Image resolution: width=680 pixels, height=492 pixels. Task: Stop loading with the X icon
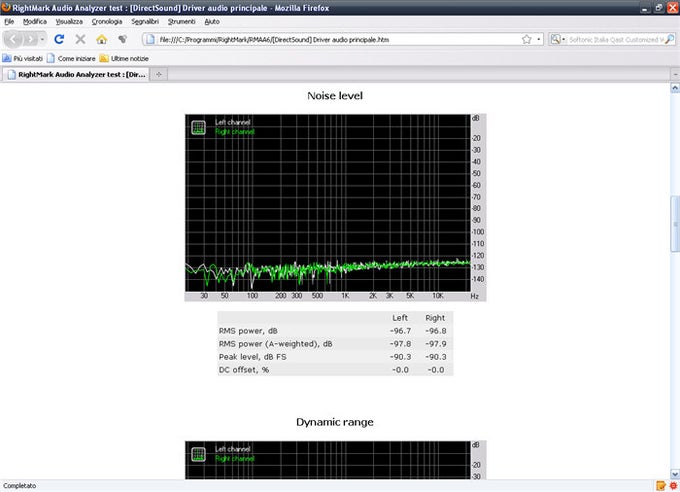point(80,39)
